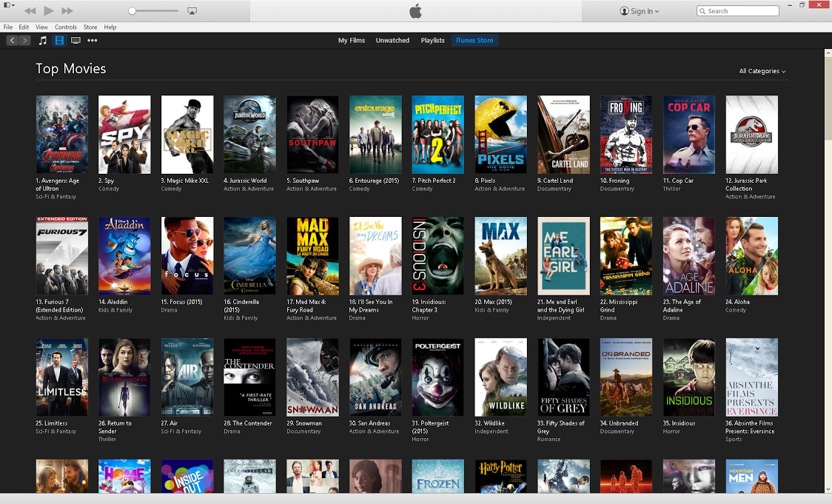832x504 pixels.
Task: Open the Insidious Chapter 3 poster
Action: (438, 256)
